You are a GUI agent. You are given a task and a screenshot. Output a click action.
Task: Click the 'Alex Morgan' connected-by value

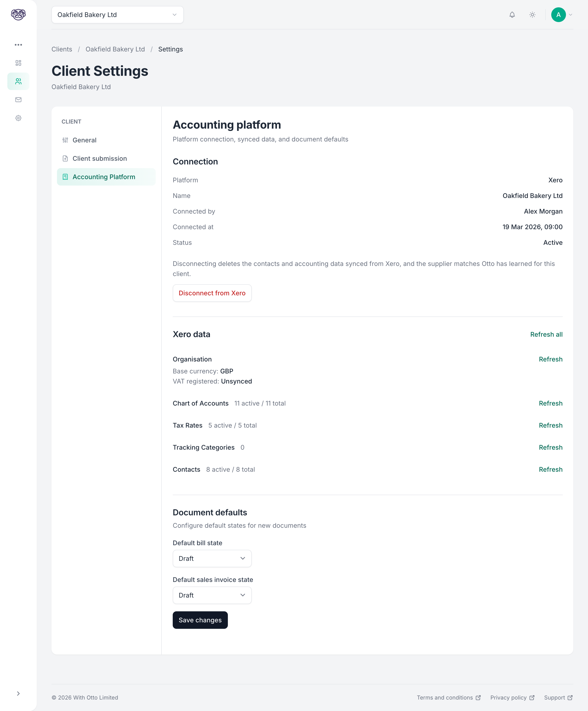click(x=543, y=211)
